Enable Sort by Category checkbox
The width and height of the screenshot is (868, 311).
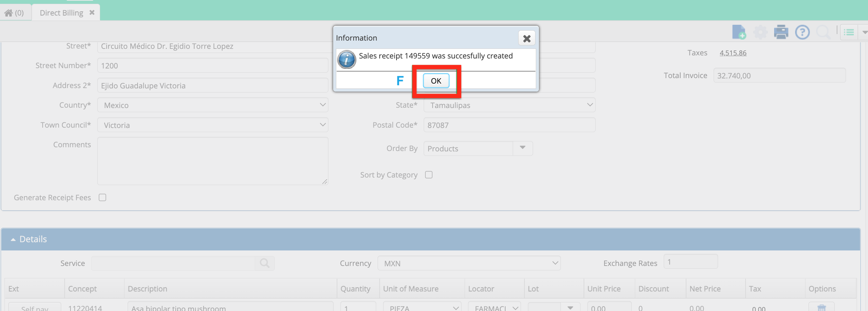(x=428, y=175)
